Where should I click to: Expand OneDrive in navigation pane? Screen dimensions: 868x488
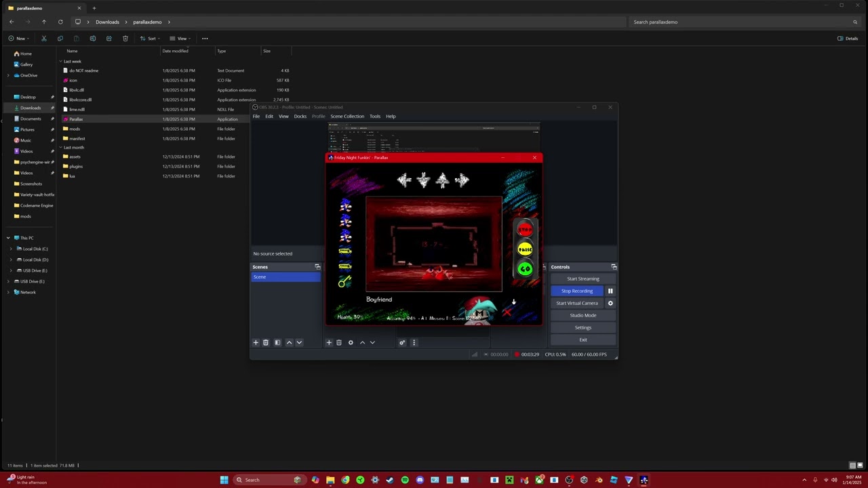(x=8, y=75)
